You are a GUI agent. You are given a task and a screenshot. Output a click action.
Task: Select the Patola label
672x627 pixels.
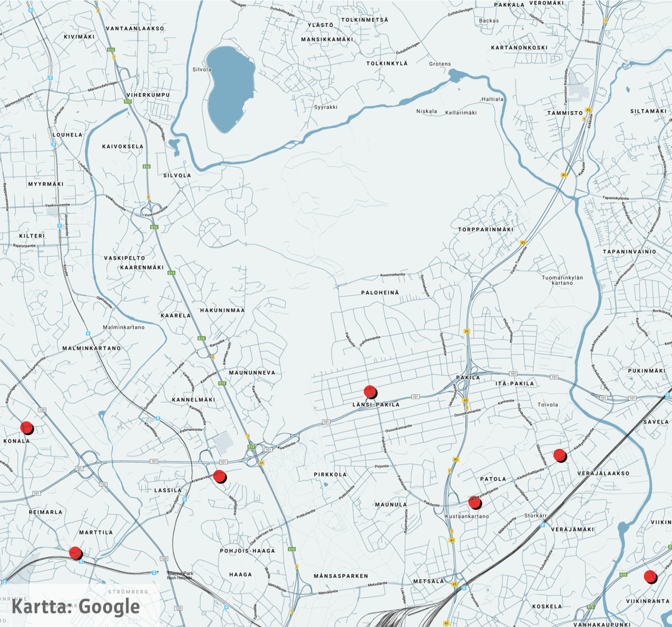point(493,479)
